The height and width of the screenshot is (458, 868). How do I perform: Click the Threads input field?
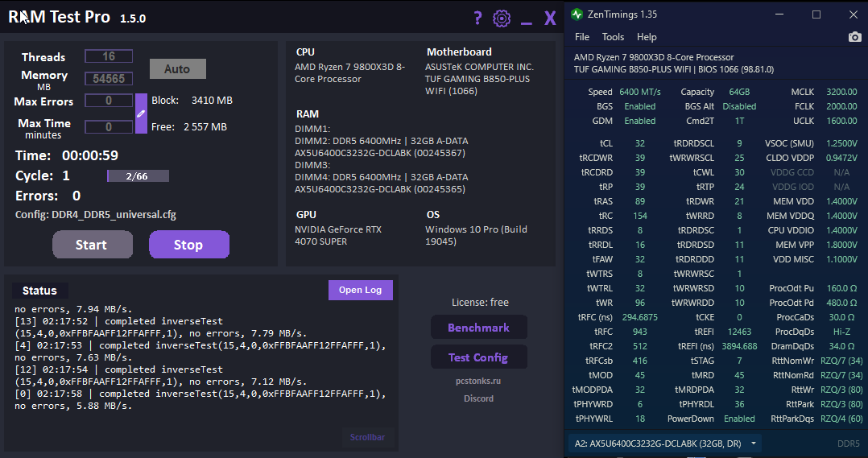(109, 56)
